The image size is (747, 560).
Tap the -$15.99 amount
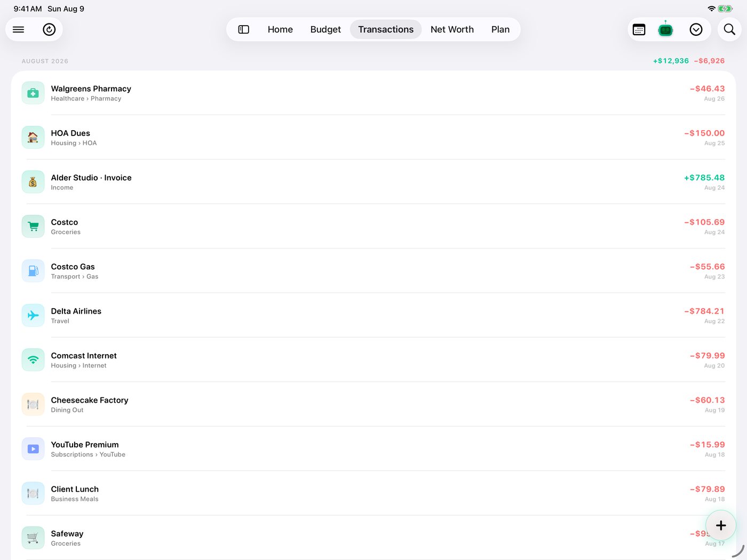(x=707, y=444)
